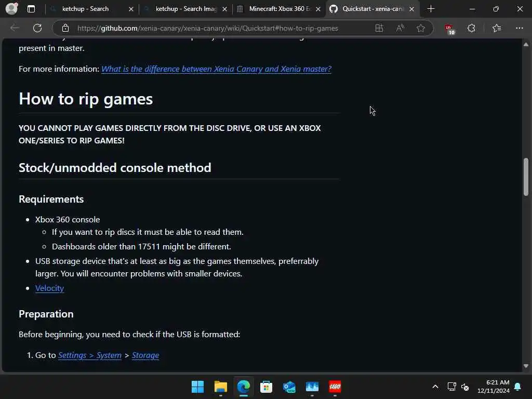Click the 'Xbox 360 console' bullet text

[68, 220]
